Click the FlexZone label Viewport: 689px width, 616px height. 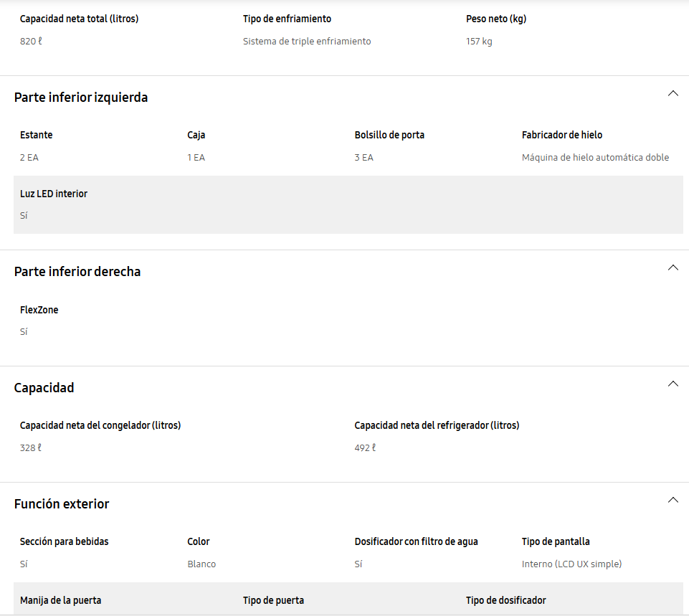click(x=39, y=310)
